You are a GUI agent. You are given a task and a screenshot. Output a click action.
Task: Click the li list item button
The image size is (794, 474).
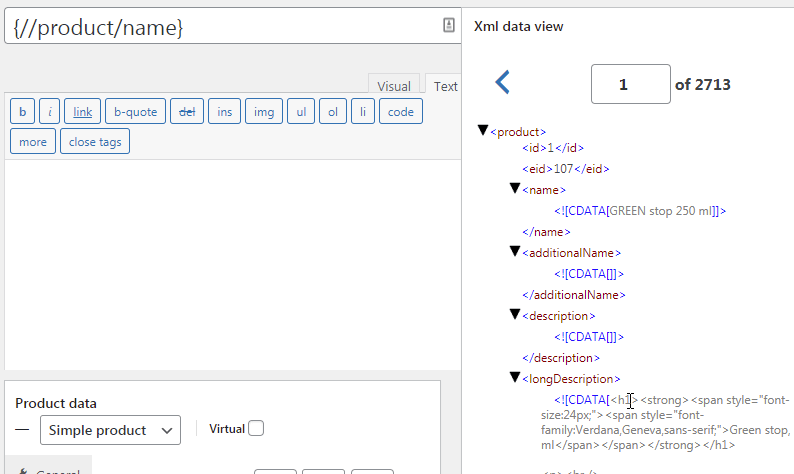coord(364,112)
